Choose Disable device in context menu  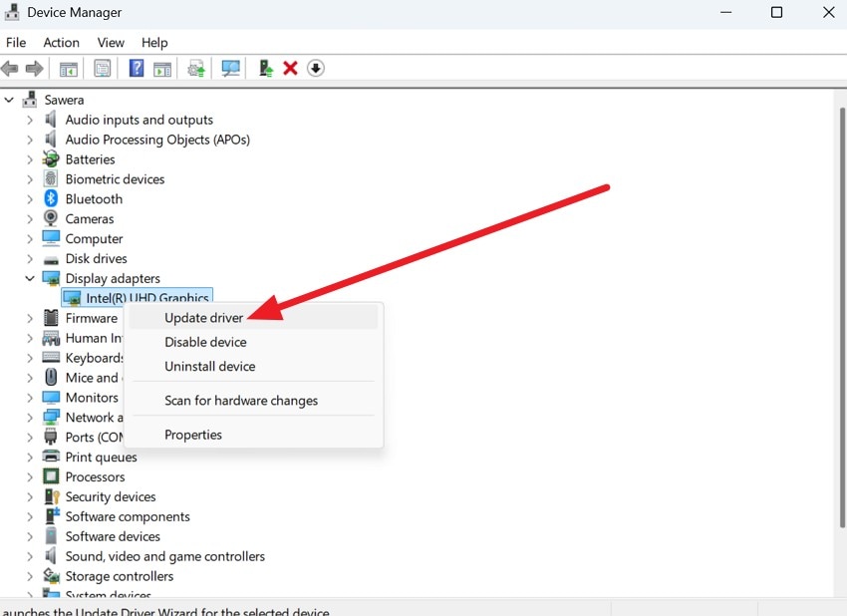click(x=253, y=342)
